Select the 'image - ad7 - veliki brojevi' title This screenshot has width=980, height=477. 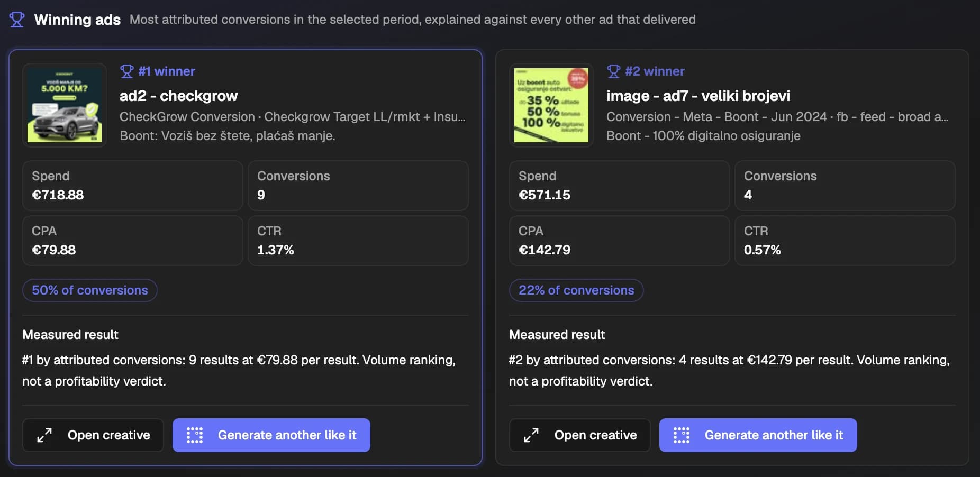[x=698, y=96]
